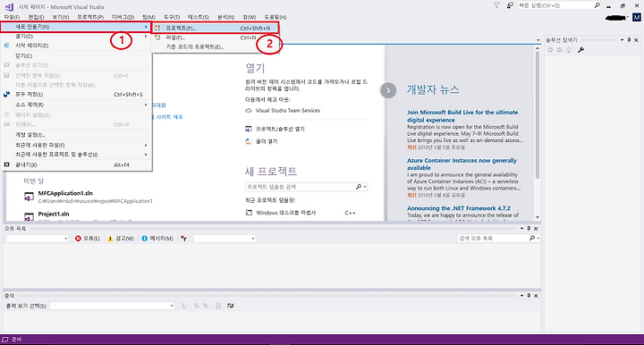Expand the Source Control (소스 제어) submenu
This screenshot has height=345, width=644.
pos(76,105)
